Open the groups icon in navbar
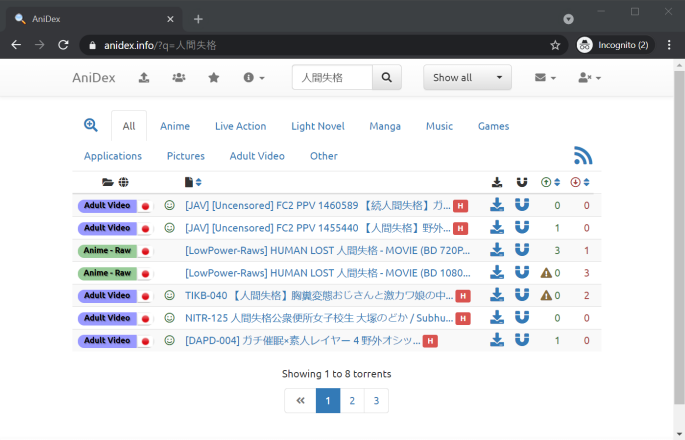 coord(179,78)
